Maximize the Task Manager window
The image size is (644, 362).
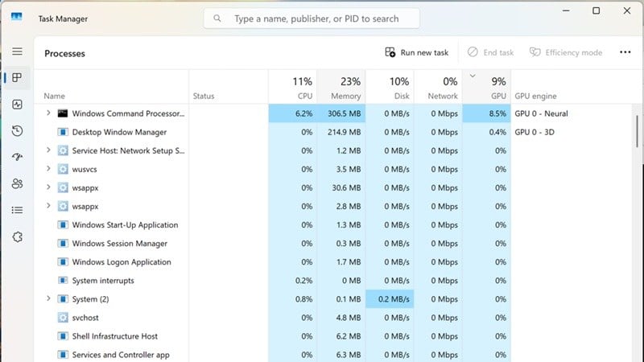tap(596, 10)
